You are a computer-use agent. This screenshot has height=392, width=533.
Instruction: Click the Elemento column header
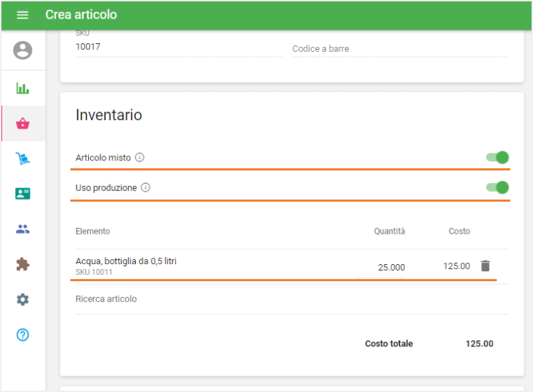point(92,232)
